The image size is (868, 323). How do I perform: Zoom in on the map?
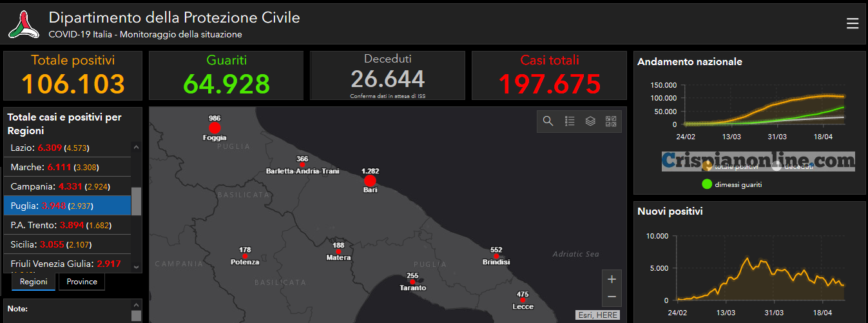click(612, 279)
